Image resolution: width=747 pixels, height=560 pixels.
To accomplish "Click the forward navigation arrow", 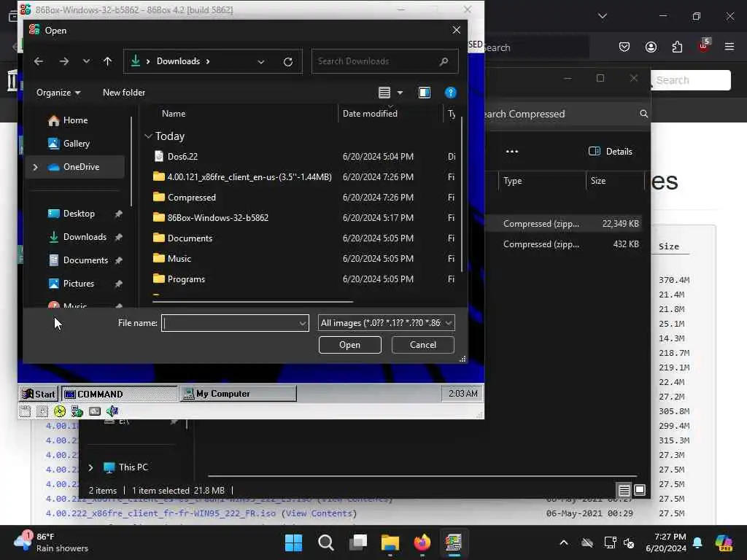I will coord(64,61).
